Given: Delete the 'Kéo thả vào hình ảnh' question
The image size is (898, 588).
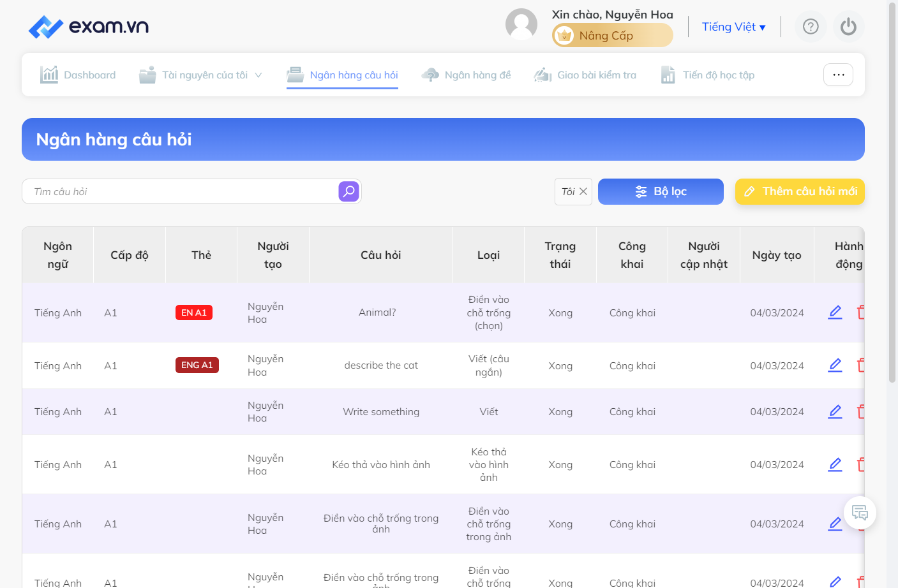Looking at the screenshot, I should coord(861,465).
